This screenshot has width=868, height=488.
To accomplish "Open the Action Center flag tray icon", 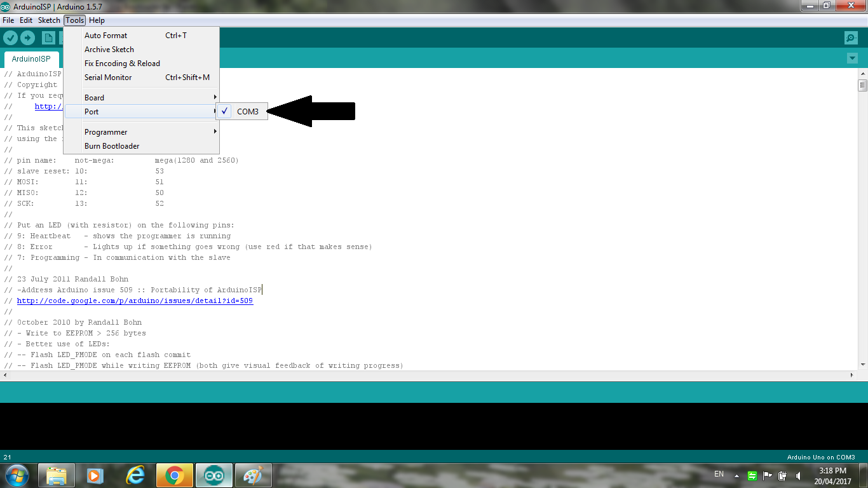I will click(x=768, y=475).
